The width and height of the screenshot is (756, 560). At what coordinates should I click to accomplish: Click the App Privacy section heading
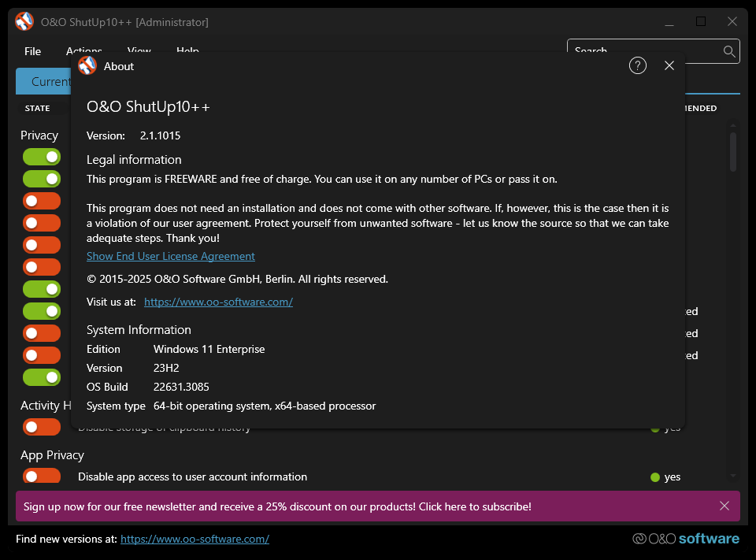[52, 455]
